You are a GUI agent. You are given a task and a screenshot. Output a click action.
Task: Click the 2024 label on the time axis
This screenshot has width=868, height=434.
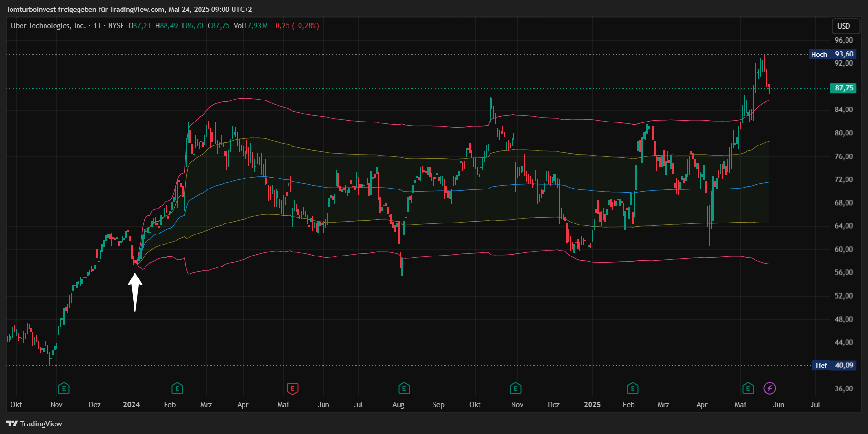[x=132, y=405]
